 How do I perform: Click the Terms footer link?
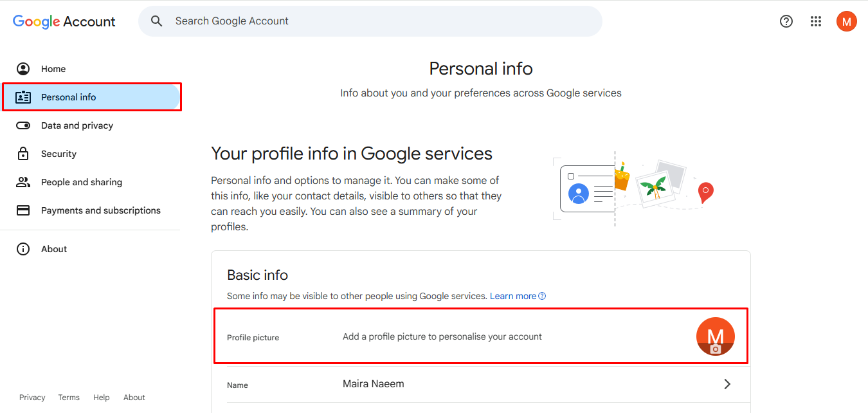[69, 397]
